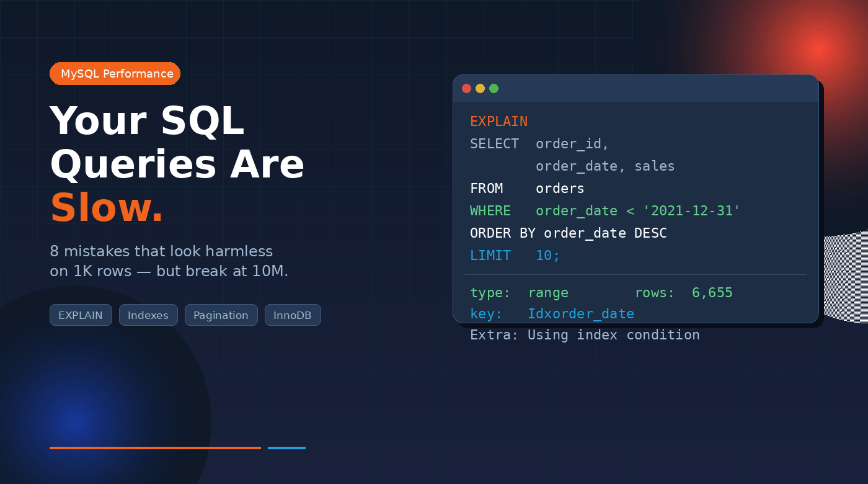Click the LIMIT keyword
The height and width of the screenshot is (484, 868).
coord(490,256)
